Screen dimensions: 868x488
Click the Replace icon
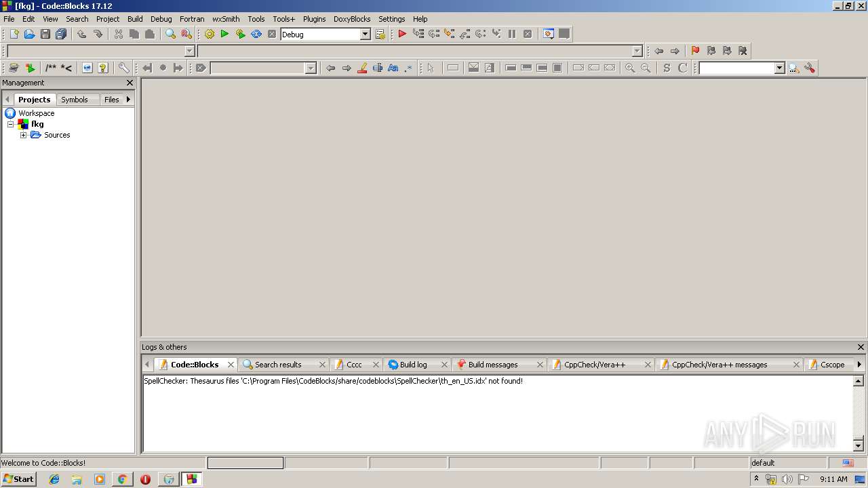pyautogui.click(x=186, y=34)
